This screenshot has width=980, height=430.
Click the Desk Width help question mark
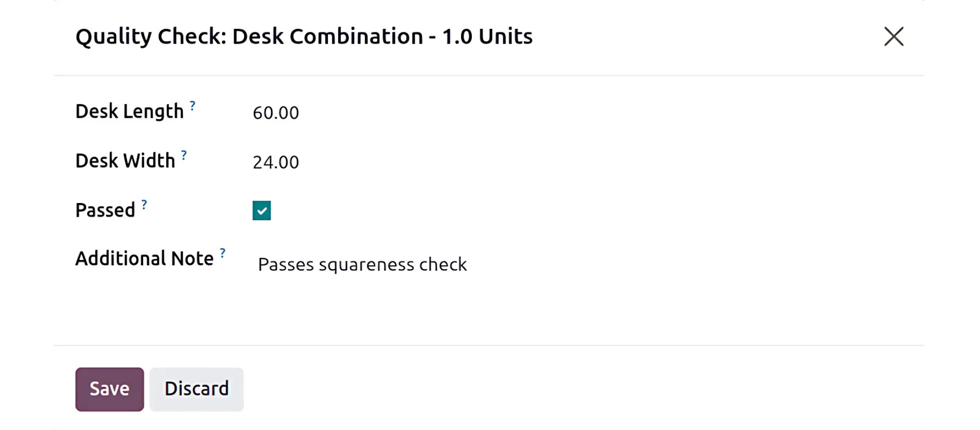click(x=184, y=155)
